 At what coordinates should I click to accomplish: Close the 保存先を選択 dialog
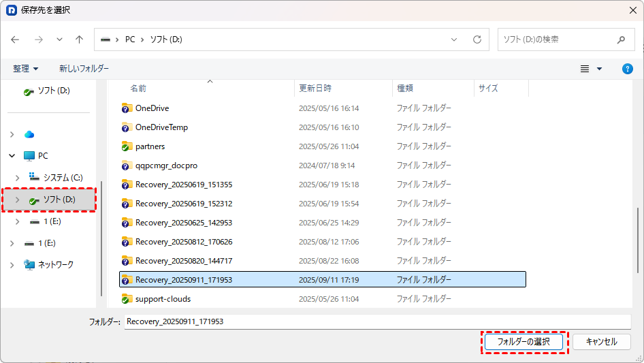[633, 10]
